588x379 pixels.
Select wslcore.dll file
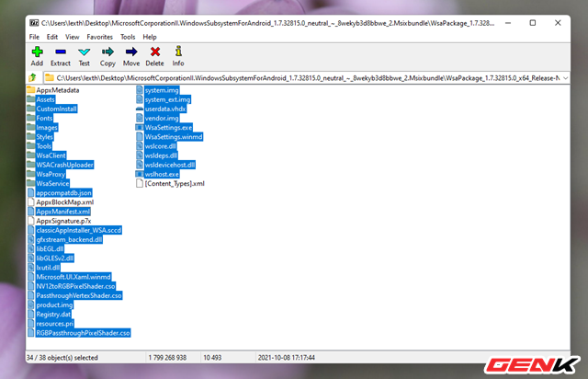pyautogui.click(x=156, y=146)
